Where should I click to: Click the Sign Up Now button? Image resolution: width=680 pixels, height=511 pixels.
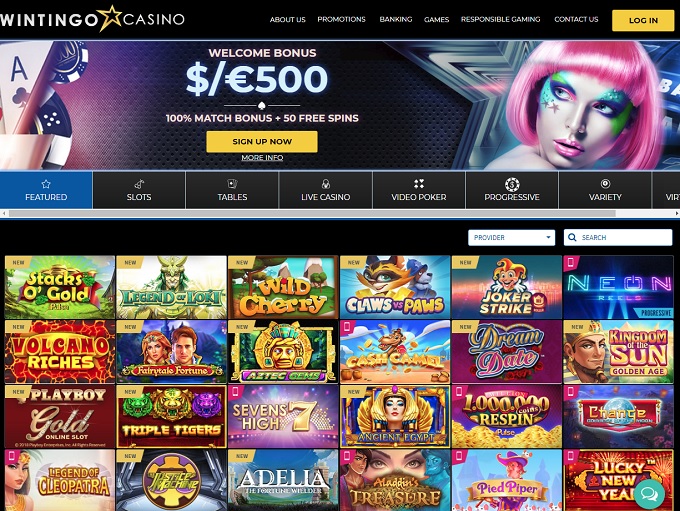click(x=262, y=141)
